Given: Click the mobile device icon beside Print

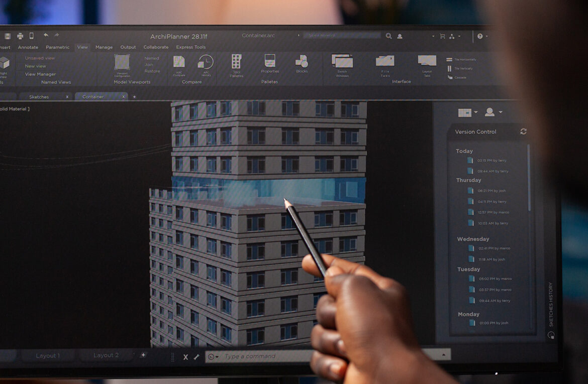Looking at the screenshot, I should click(32, 36).
